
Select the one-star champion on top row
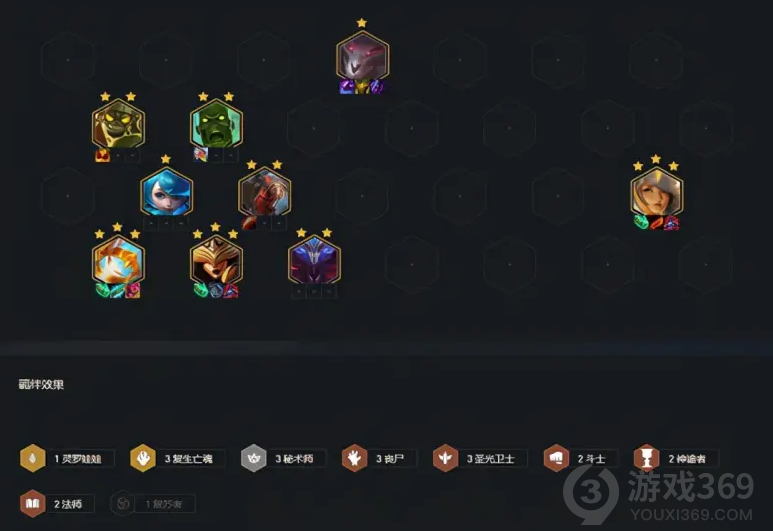point(362,56)
